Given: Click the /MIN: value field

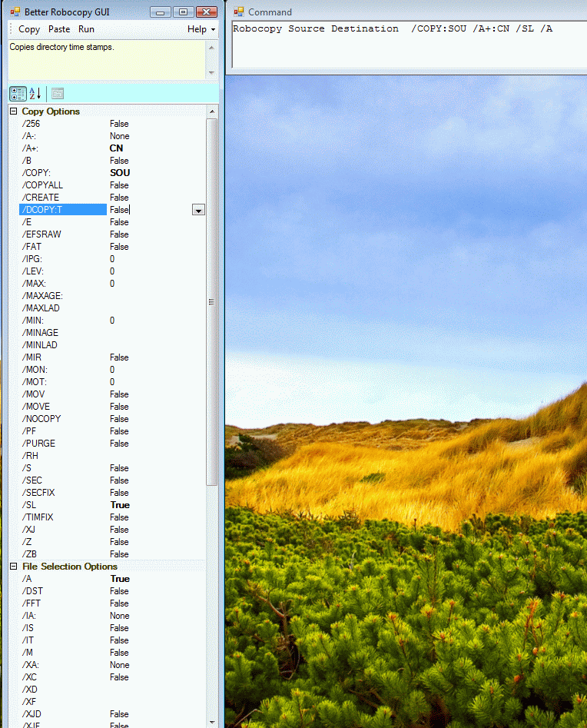Looking at the screenshot, I should pos(157,321).
